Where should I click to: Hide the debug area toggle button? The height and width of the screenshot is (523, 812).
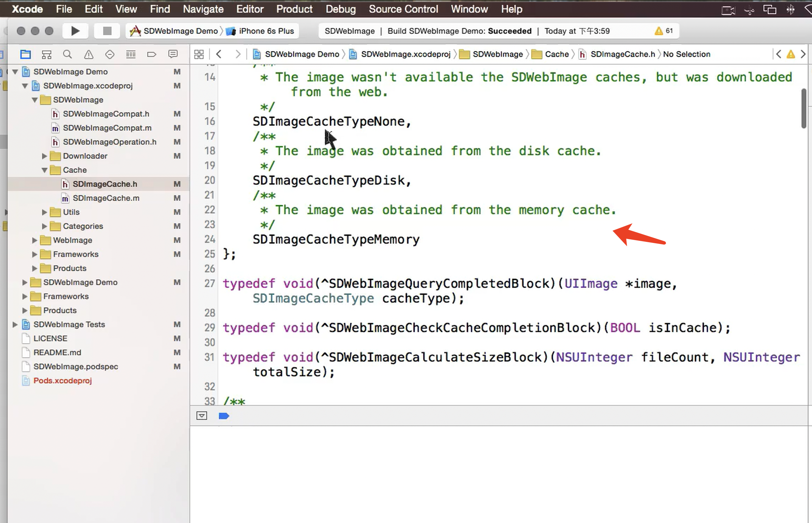(x=202, y=416)
